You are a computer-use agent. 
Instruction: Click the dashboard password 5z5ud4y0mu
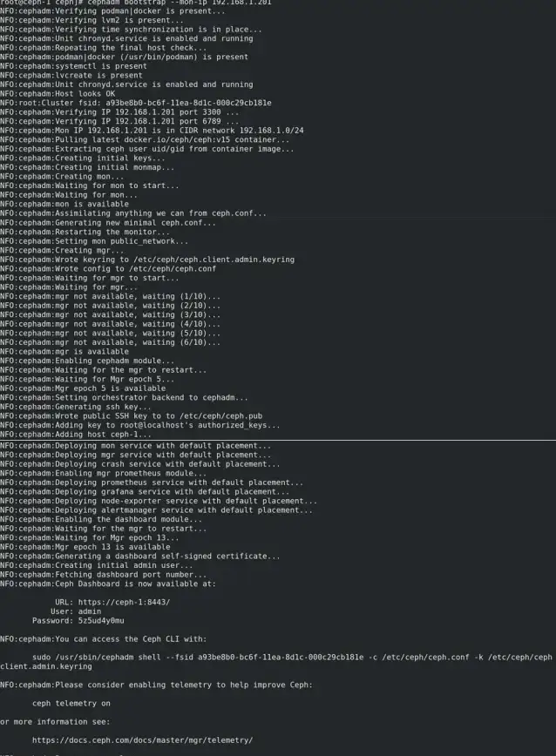101,620
